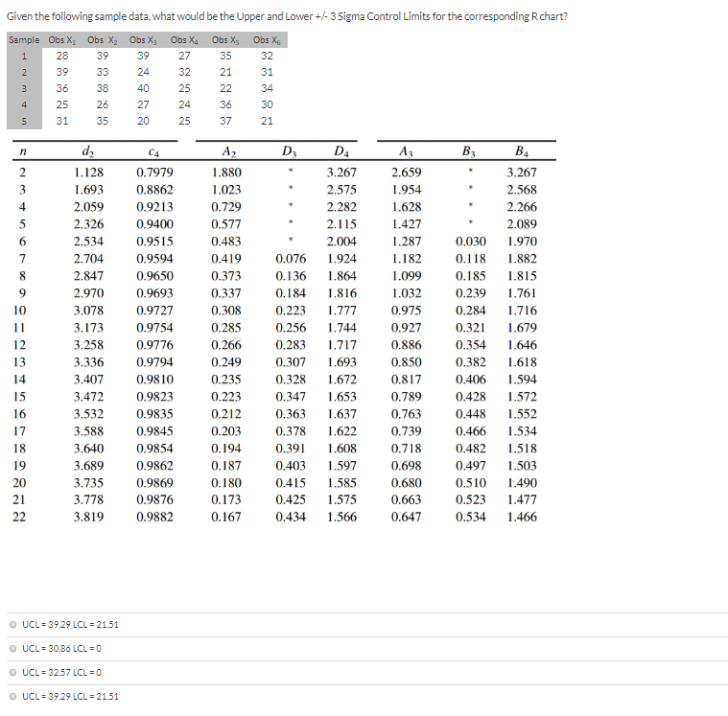728x716 pixels.
Task: Click B3 value 0.354
Action: [471, 345]
